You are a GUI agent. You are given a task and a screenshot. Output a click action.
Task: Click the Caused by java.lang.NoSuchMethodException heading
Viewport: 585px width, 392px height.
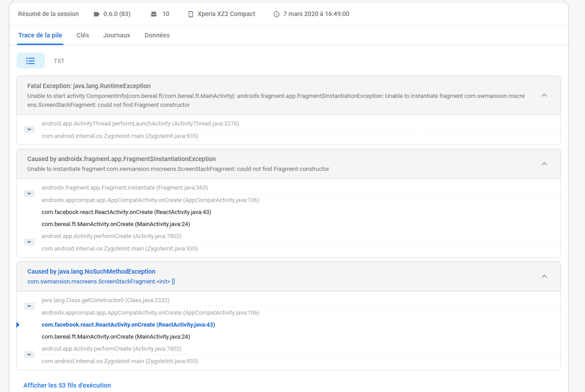pos(91,271)
